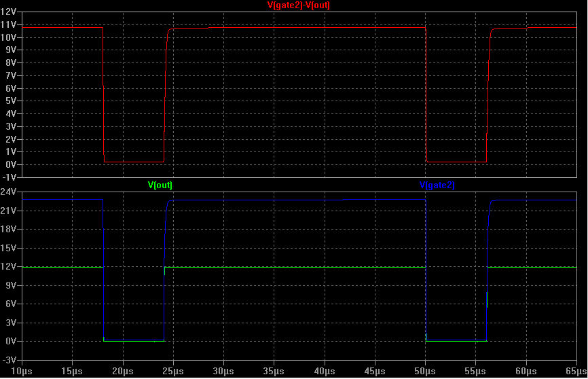Screen dimensions: 588x379
Task: Click the 40µs time axis label
Action: [x=325, y=372]
